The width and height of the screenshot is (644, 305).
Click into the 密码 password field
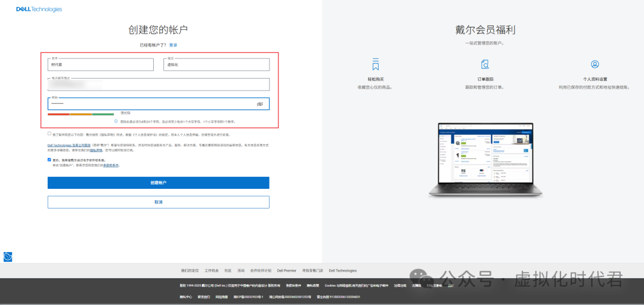click(159, 104)
